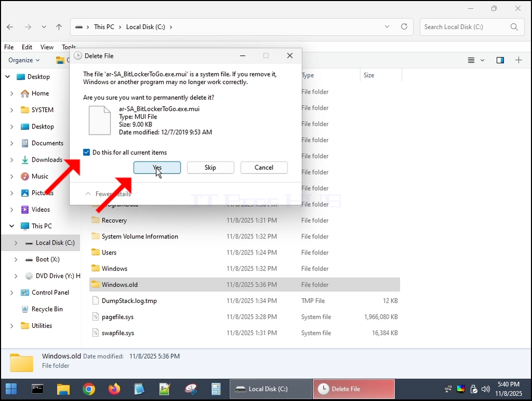This screenshot has width=532, height=401.
Task: Click the volume icon in system tray
Action: click(486, 389)
